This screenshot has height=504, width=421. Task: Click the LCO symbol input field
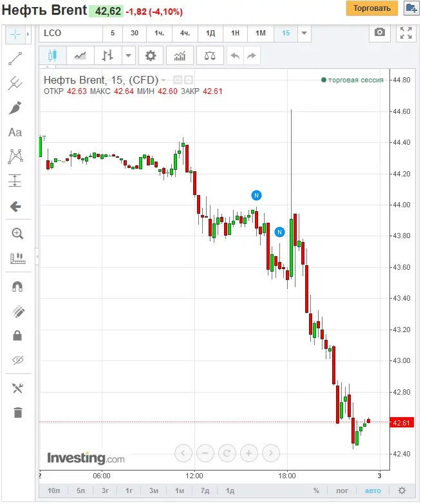click(x=71, y=33)
